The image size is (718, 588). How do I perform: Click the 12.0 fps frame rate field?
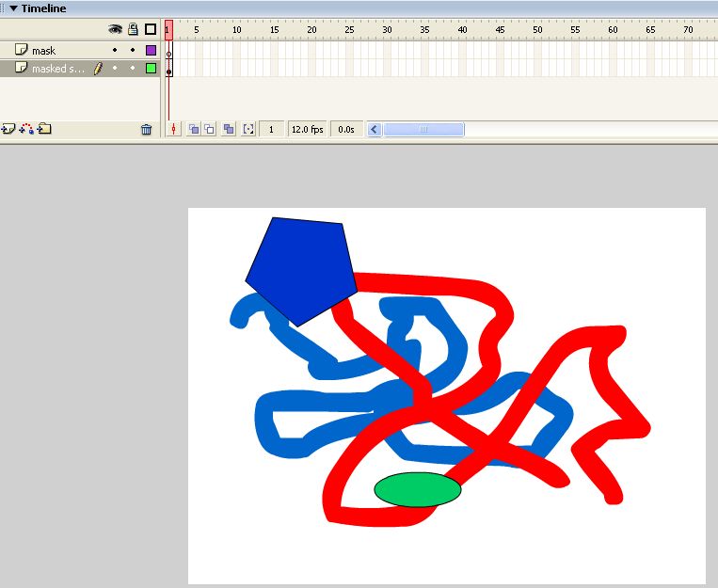(x=307, y=129)
